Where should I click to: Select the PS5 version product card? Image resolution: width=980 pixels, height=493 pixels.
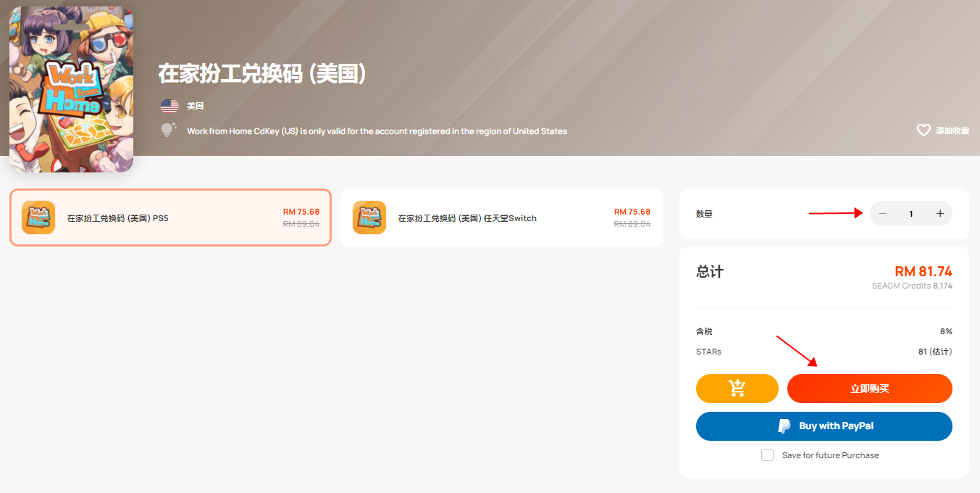[x=170, y=217]
